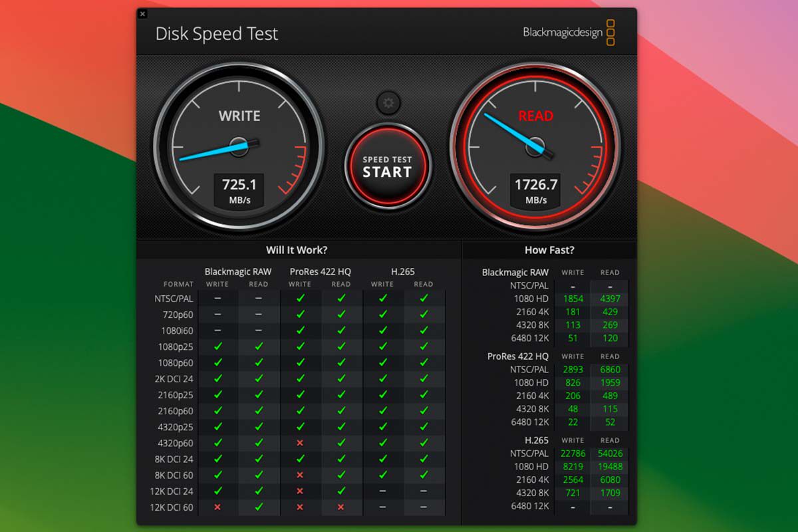This screenshot has width=798, height=532.
Task: Click the READ gauge dial
Action: point(535,146)
